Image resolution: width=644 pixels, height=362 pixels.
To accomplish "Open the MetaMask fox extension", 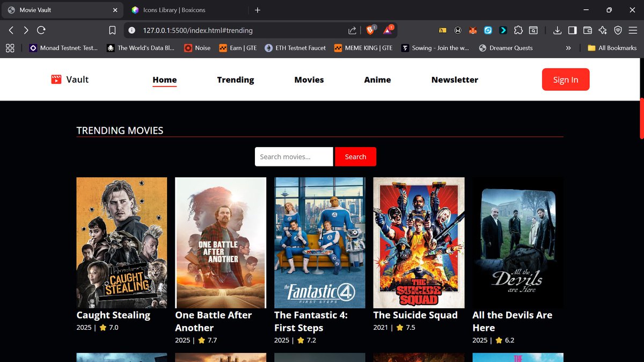I will pos(473,31).
